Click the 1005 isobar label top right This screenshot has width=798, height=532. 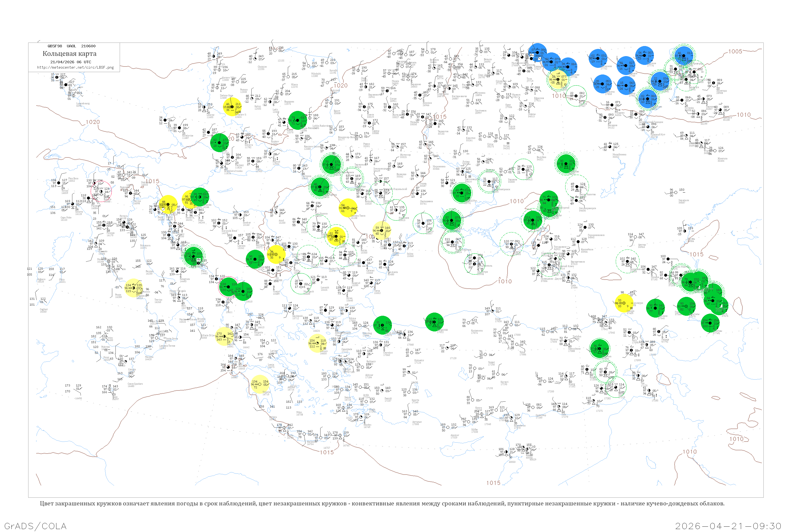coord(735,52)
